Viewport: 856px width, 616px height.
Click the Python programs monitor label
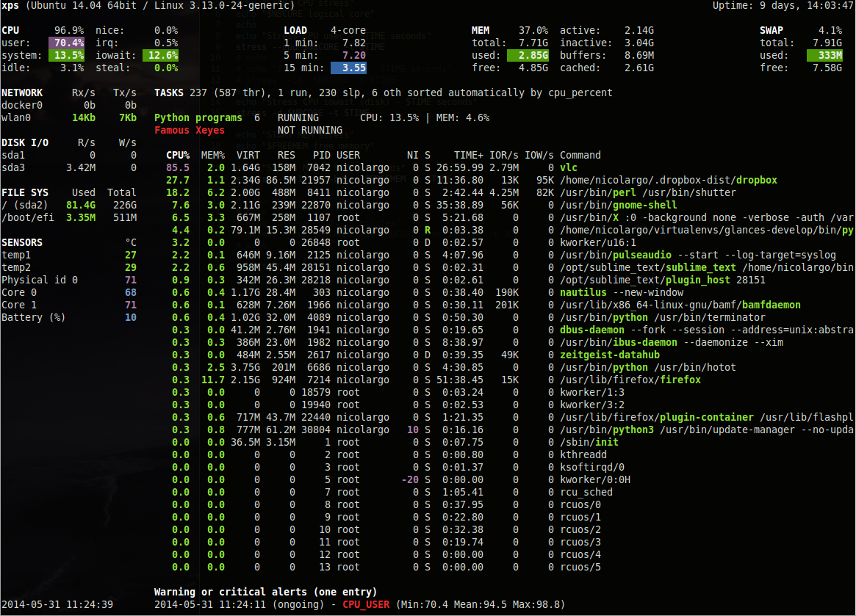tap(198, 117)
